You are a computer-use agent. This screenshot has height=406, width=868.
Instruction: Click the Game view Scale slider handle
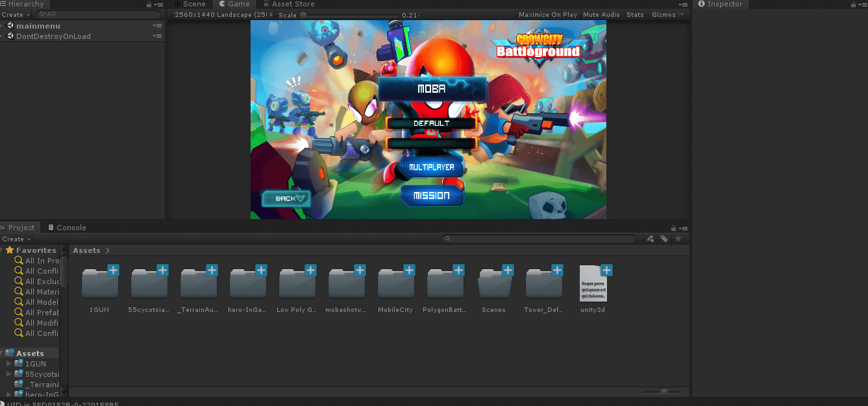point(303,15)
